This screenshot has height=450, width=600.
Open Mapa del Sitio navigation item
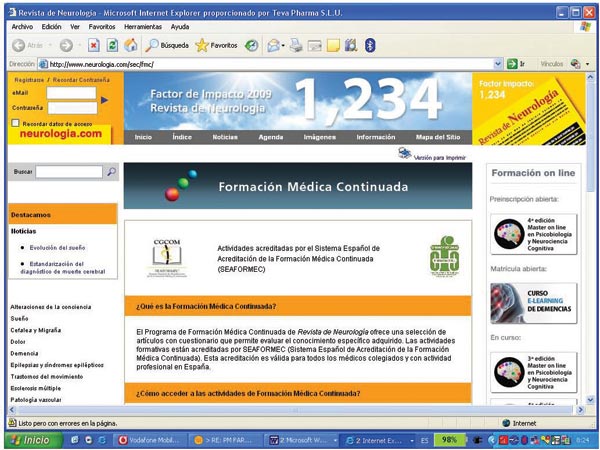tap(438, 137)
